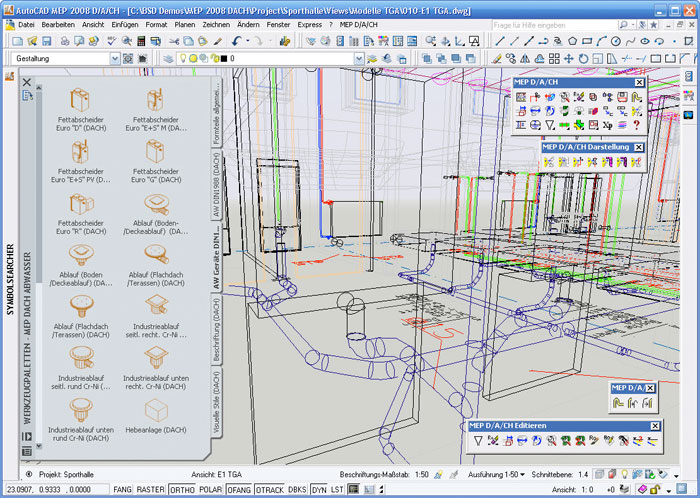The width and height of the screenshot is (700, 498).
Task: Click the first tool in MEP D/A/CH Editieren
Action: click(x=479, y=440)
